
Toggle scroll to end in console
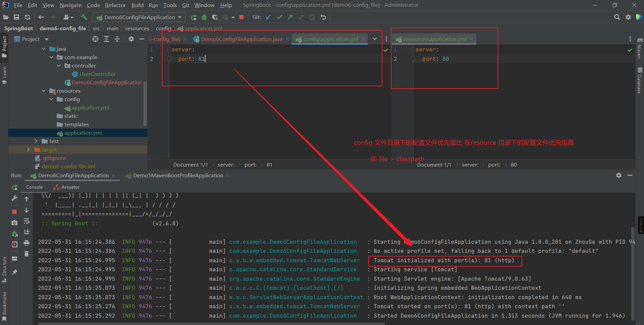tap(27, 232)
